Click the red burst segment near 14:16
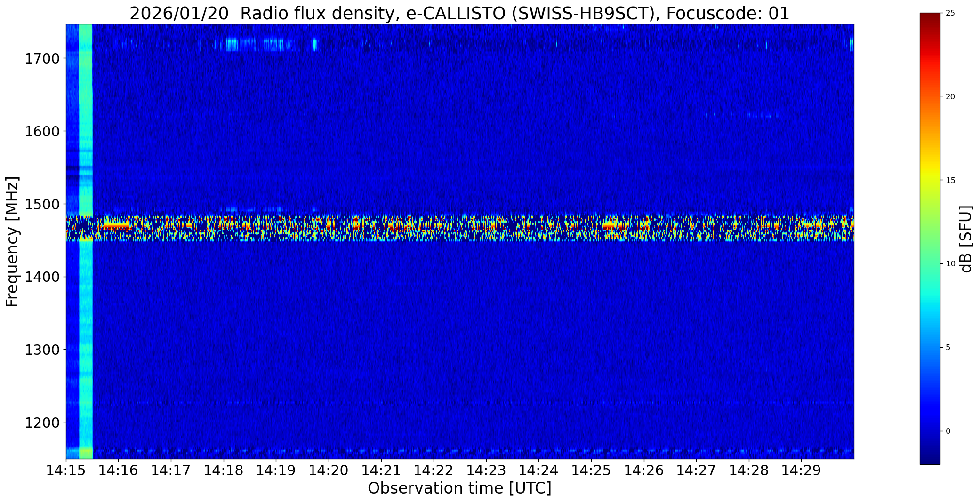980x502 pixels. tap(116, 226)
